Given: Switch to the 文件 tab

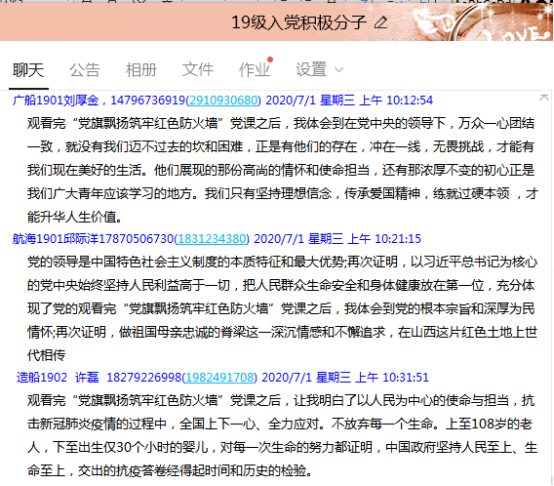Looking at the screenshot, I should coord(198,70).
